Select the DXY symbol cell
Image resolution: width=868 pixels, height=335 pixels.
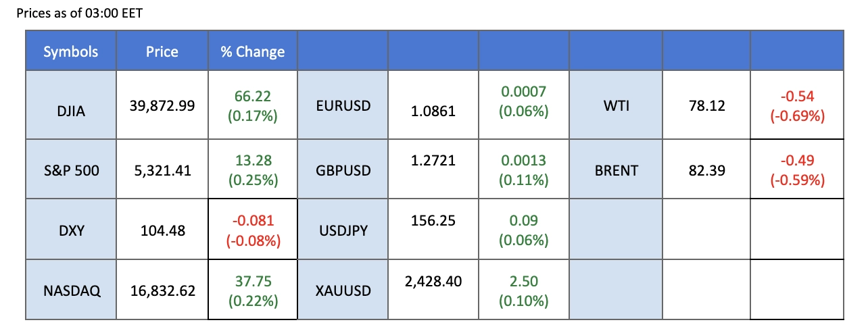pos(71,232)
